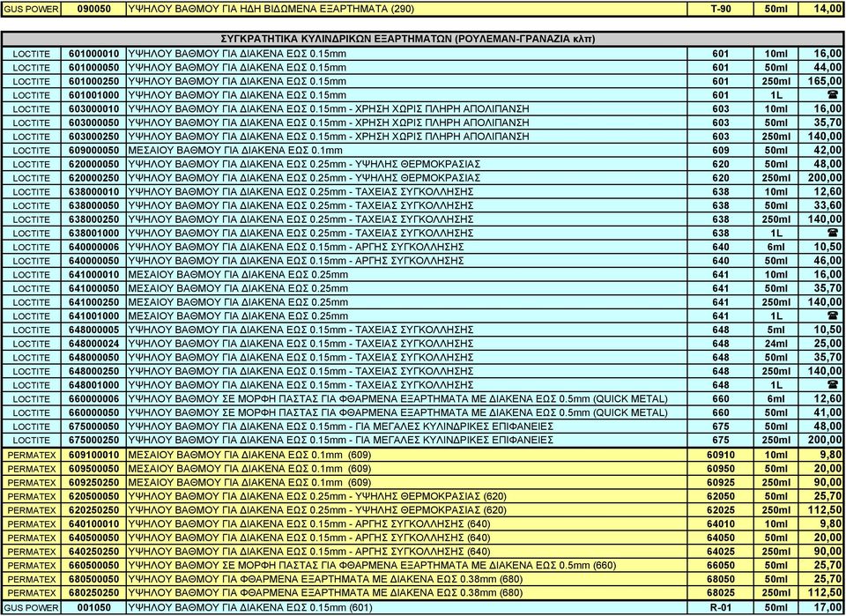846x616 pixels.
Task: Select product code 620000250
Action: pyautogui.click(x=94, y=178)
